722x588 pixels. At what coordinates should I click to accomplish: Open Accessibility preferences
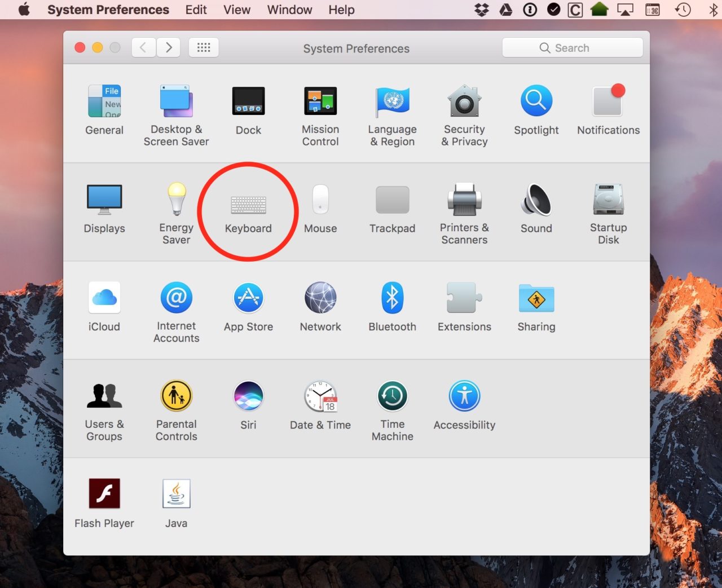point(464,405)
